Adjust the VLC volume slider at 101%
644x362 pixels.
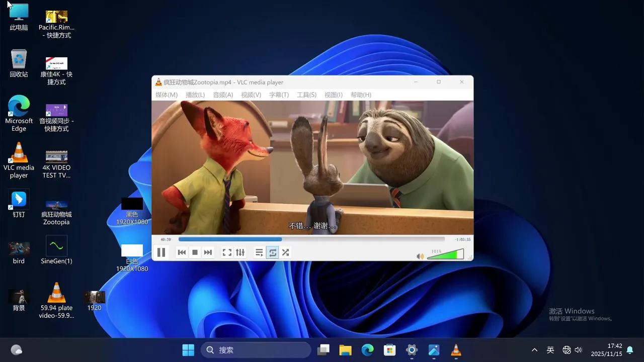pos(445,254)
